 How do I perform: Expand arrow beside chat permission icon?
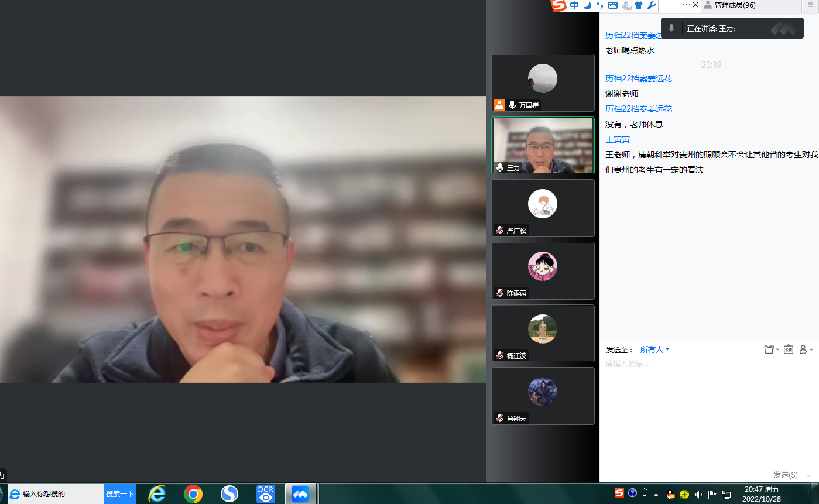click(x=811, y=350)
